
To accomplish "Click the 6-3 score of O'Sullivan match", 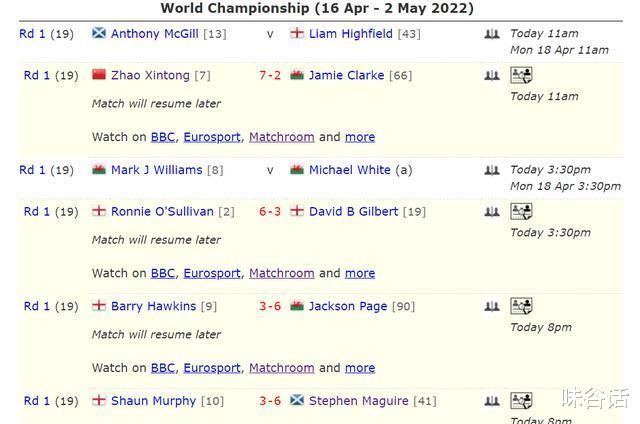I will [x=270, y=211].
